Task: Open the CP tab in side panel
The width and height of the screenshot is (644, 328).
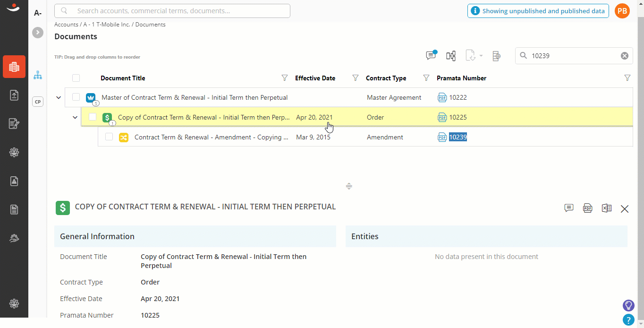Action: pyautogui.click(x=38, y=101)
